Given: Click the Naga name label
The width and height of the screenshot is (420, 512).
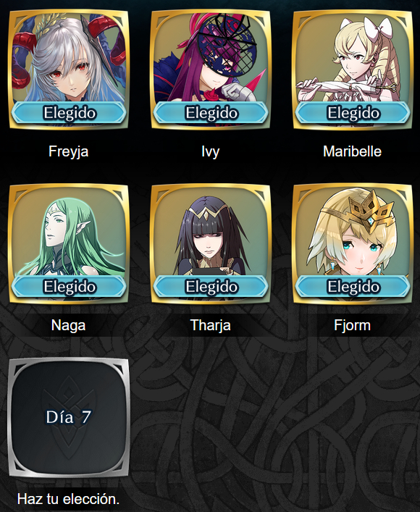Looking at the screenshot, I should (x=69, y=326).
